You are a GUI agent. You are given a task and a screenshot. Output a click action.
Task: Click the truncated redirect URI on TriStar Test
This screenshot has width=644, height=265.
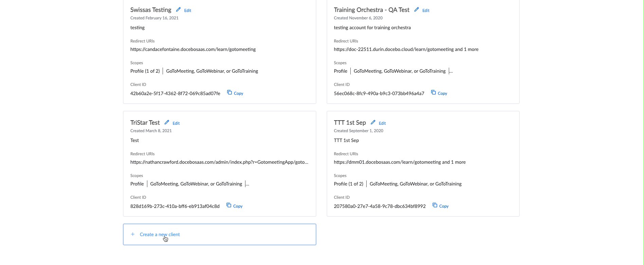(219, 162)
